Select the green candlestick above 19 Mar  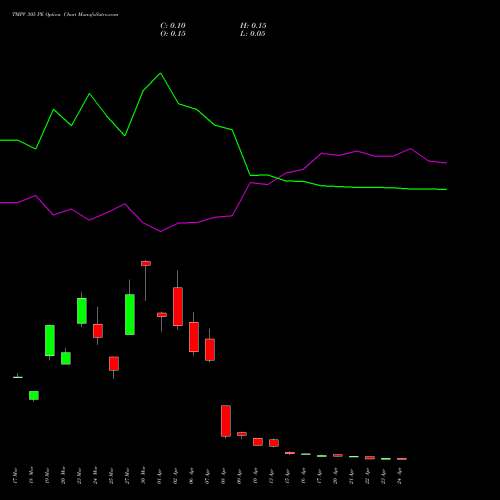[x=50, y=340]
